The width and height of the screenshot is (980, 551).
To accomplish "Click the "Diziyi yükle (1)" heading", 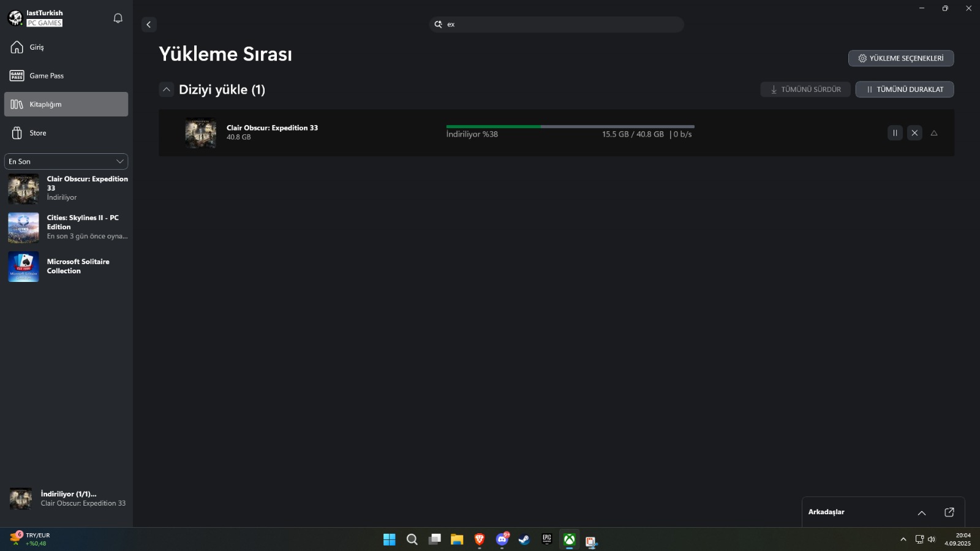I will [x=222, y=89].
